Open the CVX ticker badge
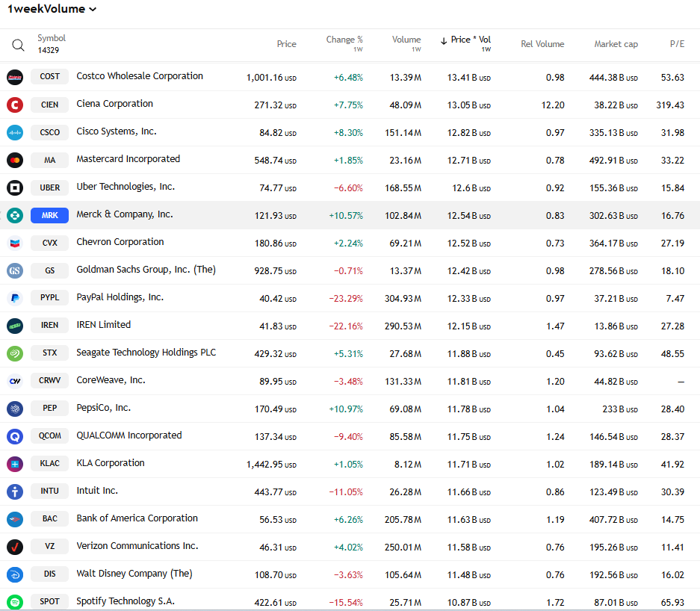The image size is (700, 611). 49,243
